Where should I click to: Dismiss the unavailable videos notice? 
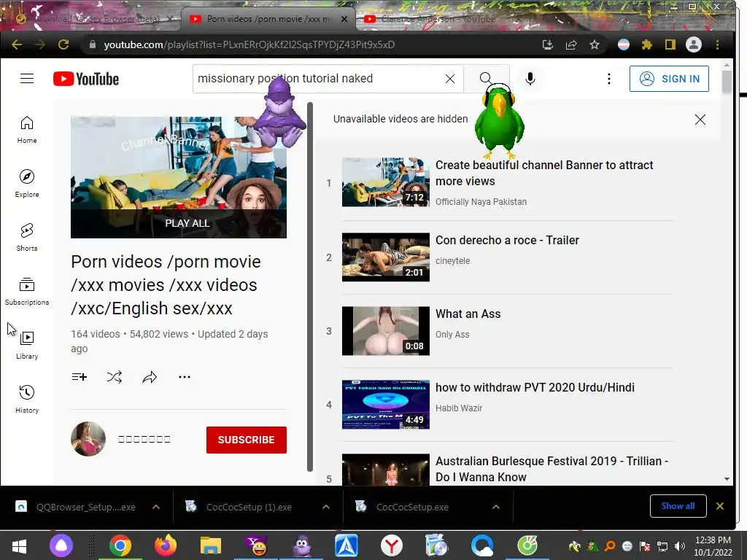700,120
